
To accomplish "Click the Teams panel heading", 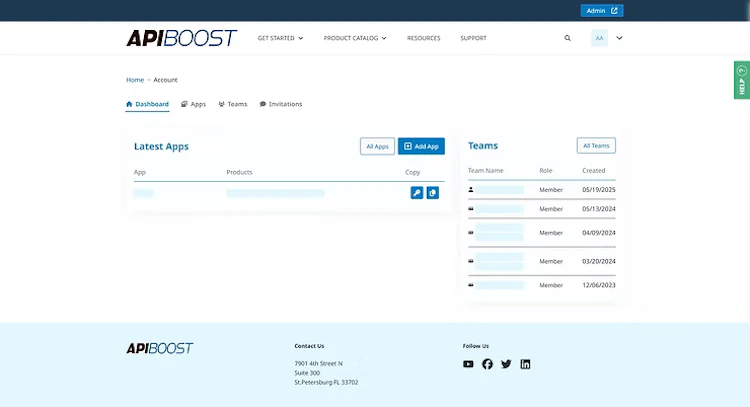I will tap(483, 145).
